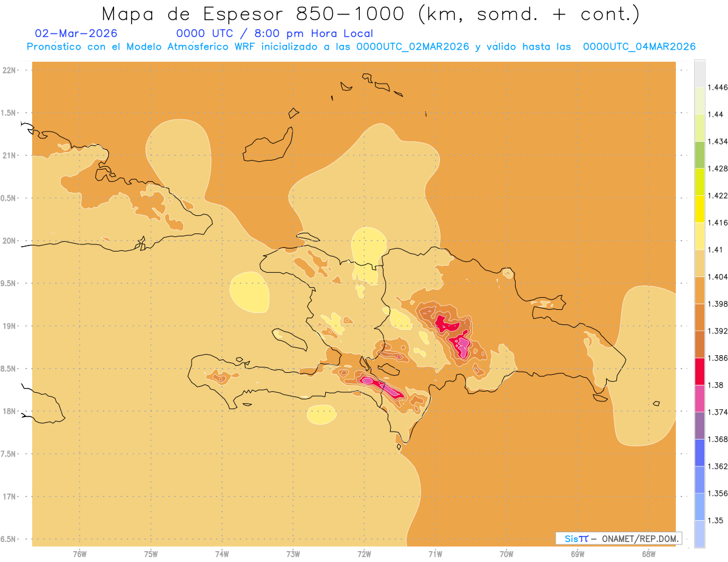The height and width of the screenshot is (562, 728).
Task: Click the '19N' latitude axis label
Action: [x=9, y=326]
